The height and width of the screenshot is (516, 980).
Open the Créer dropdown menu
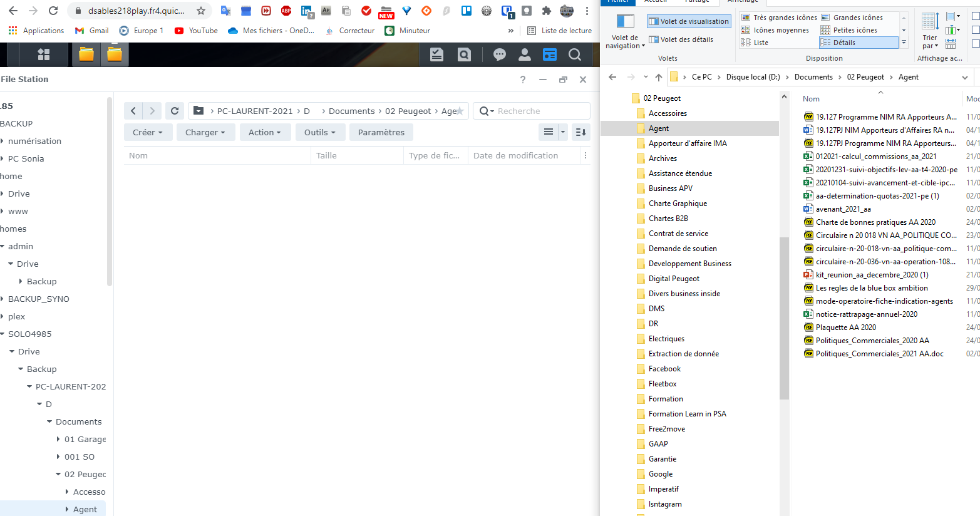(147, 132)
